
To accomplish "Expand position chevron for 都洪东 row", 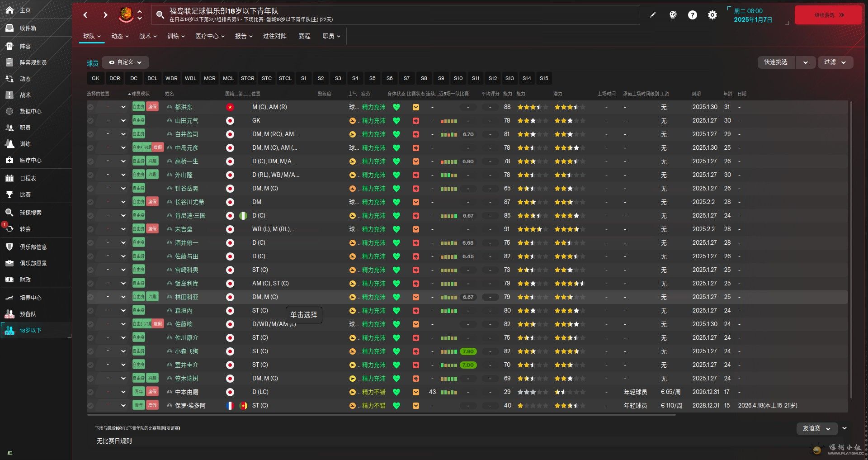I will click(x=123, y=107).
